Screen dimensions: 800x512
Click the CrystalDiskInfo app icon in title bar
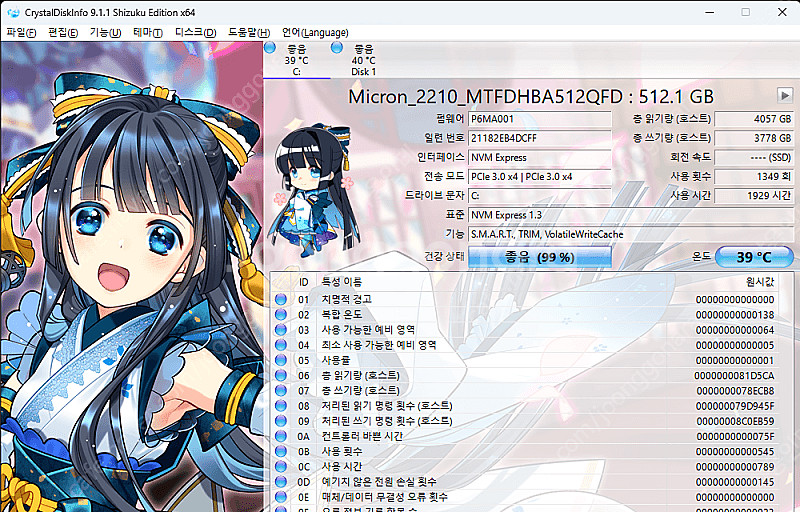[x=13, y=12]
